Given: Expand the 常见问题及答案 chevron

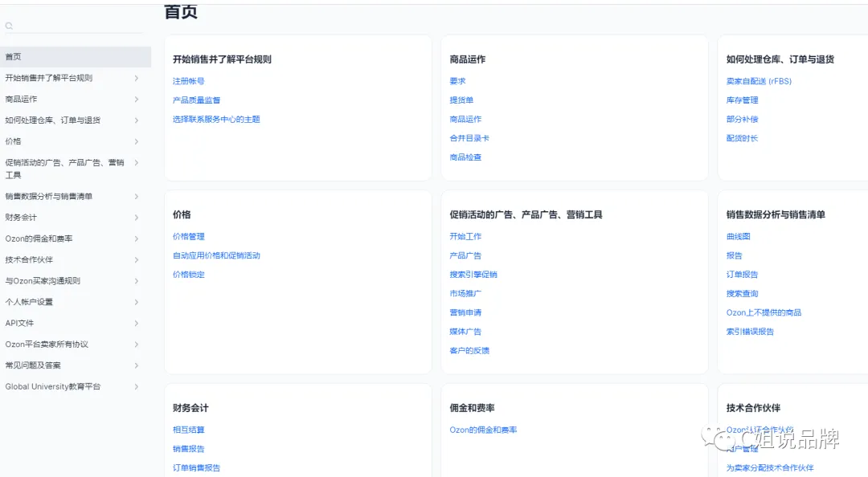Looking at the screenshot, I should coord(136,365).
